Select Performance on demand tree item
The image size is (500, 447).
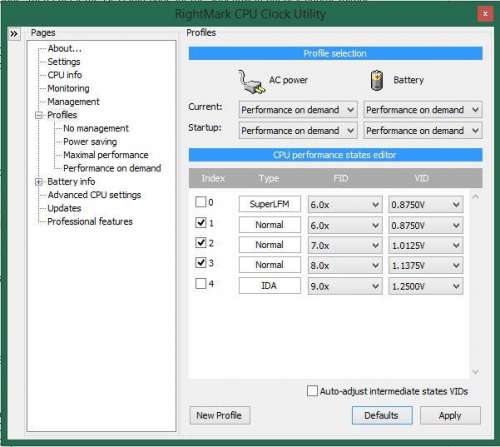pos(112,168)
